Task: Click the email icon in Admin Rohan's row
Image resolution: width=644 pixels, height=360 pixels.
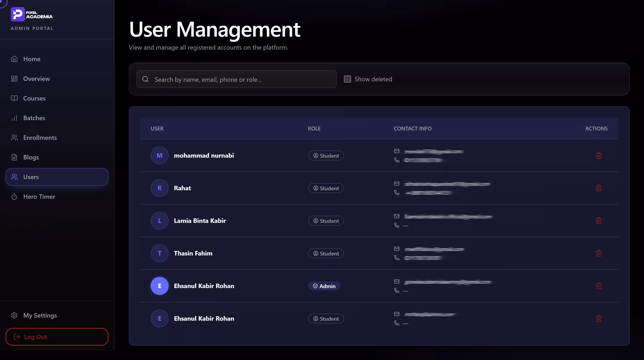Action: coord(397,281)
